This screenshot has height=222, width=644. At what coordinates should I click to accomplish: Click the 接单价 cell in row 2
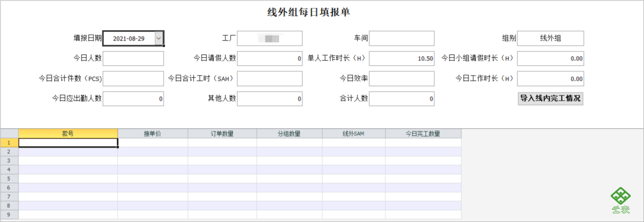click(x=153, y=152)
